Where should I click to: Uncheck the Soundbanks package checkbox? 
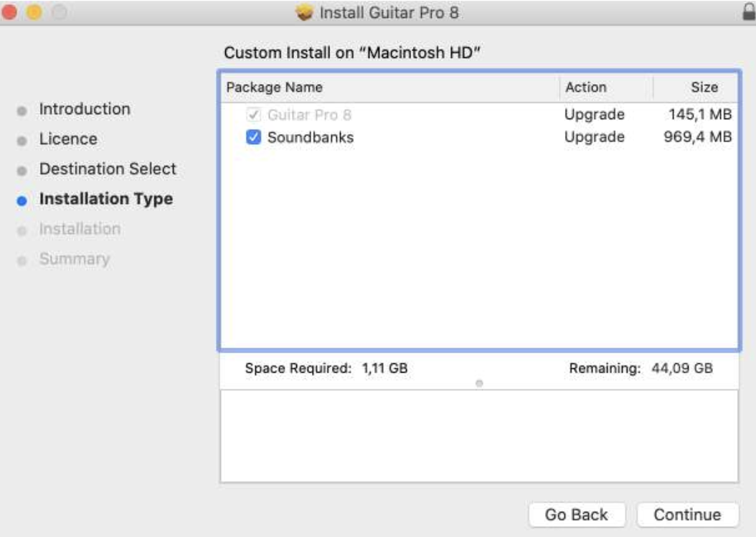[x=253, y=137]
